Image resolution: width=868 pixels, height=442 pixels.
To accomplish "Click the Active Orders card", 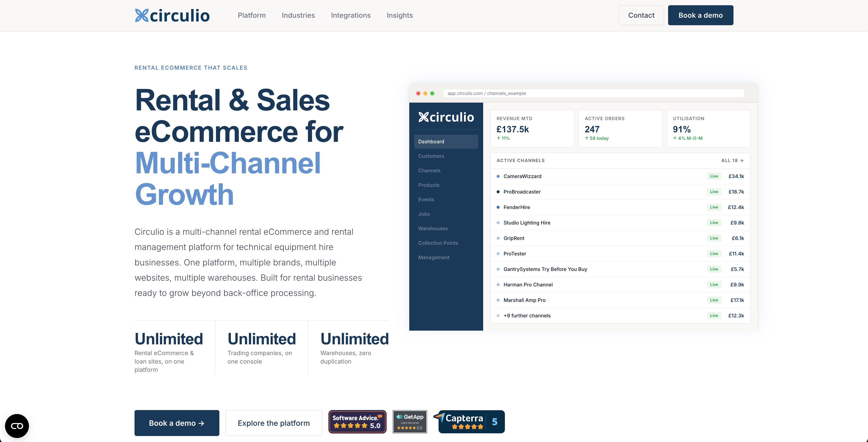I will pos(620,128).
